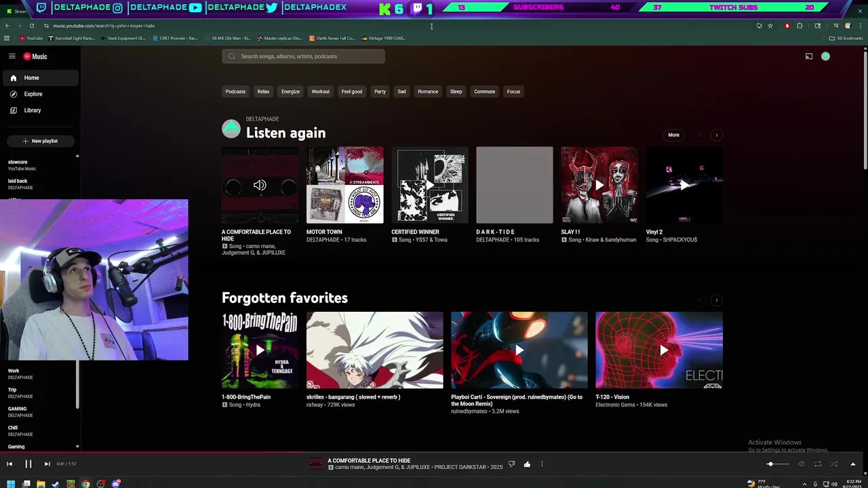Image resolution: width=868 pixels, height=488 pixels.
Task: Adjust the player volume slider
Action: tap(778, 464)
